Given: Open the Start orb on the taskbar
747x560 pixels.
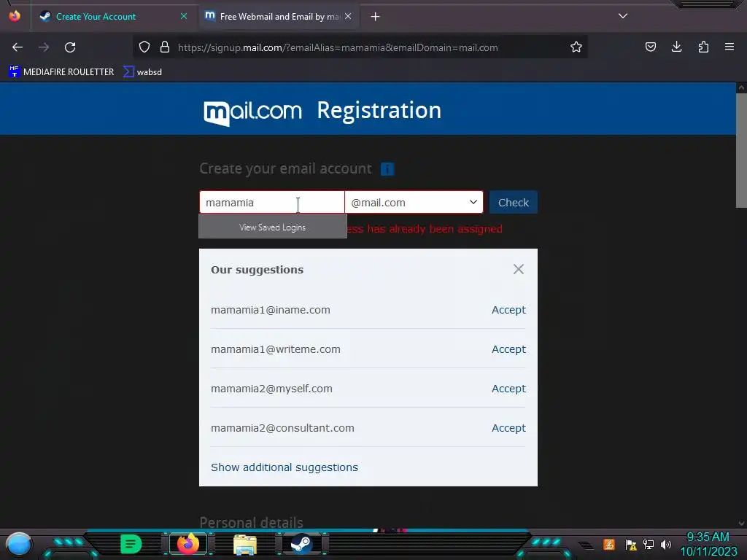Looking at the screenshot, I should tap(19, 544).
